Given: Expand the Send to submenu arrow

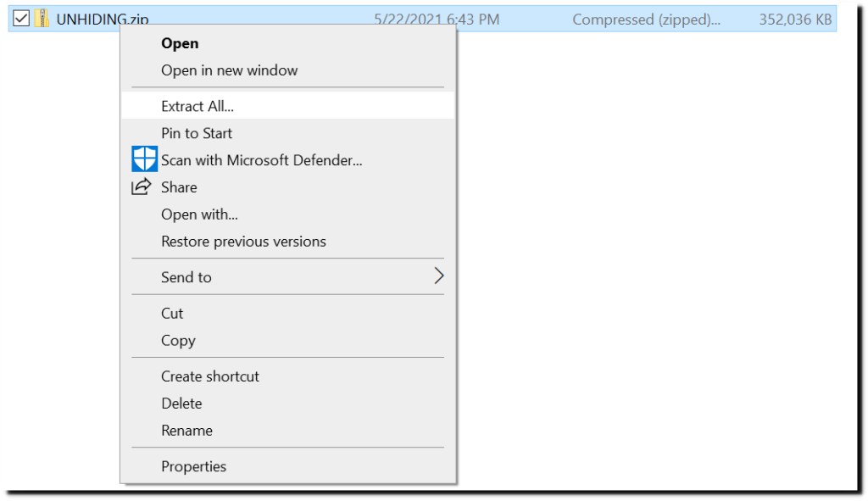Looking at the screenshot, I should coord(438,276).
